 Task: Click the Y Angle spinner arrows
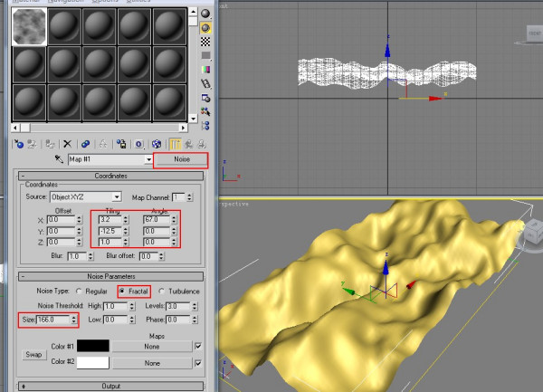pos(174,231)
